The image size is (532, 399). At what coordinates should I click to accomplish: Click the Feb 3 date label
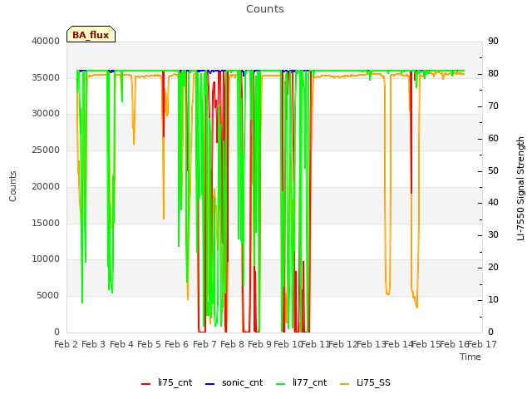[x=94, y=344]
